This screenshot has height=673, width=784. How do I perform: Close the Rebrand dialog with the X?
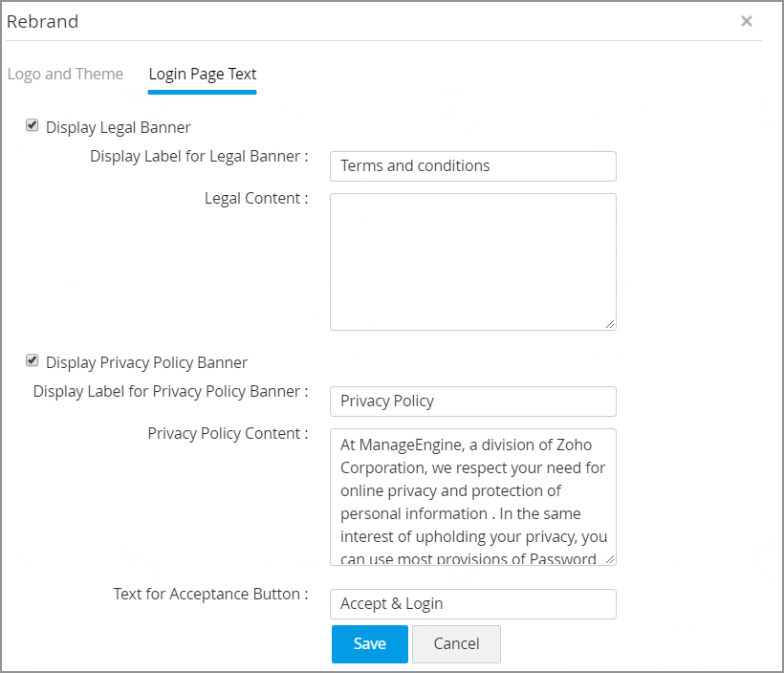click(x=747, y=21)
